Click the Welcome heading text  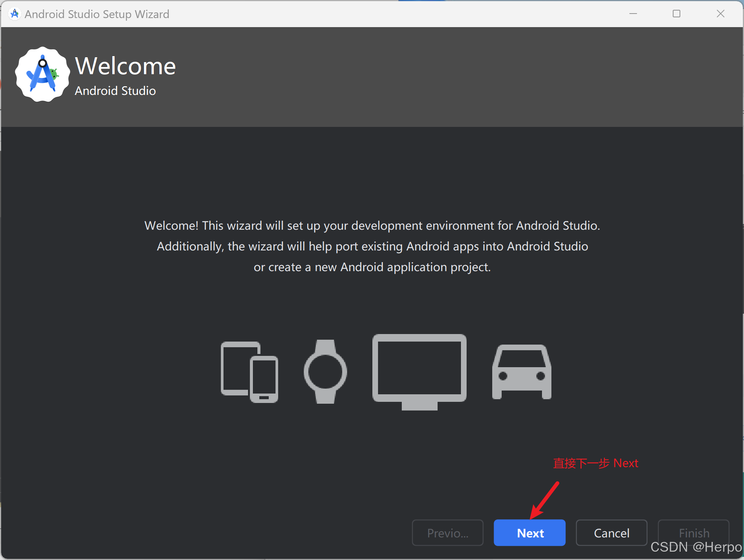(x=126, y=66)
